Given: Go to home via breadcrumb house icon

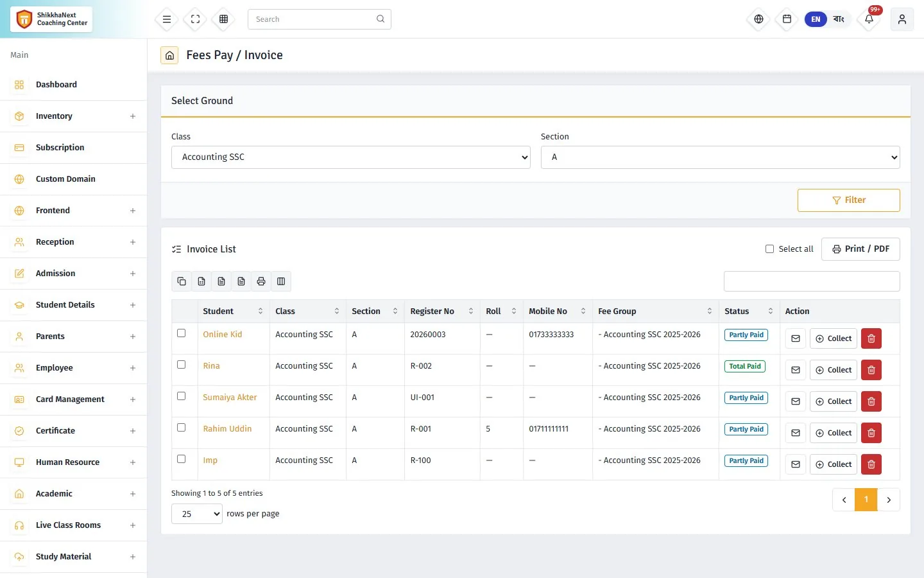Looking at the screenshot, I should click(169, 55).
